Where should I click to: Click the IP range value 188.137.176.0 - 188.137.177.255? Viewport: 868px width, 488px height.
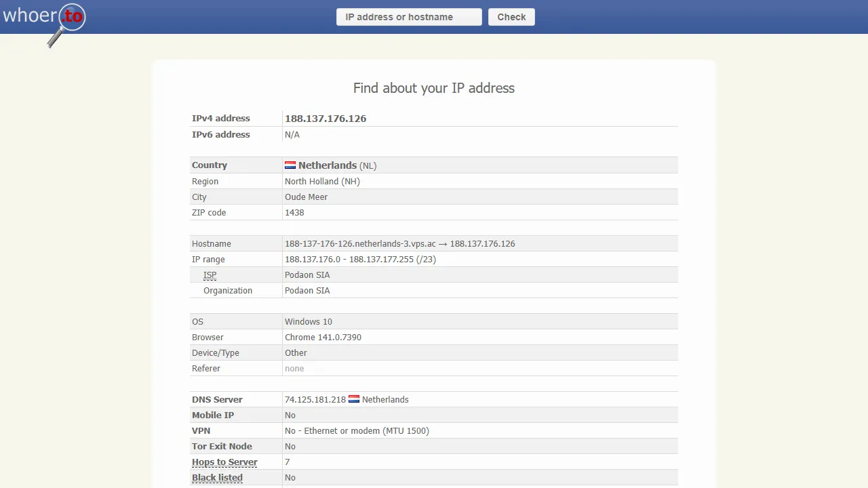(x=360, y=259)
